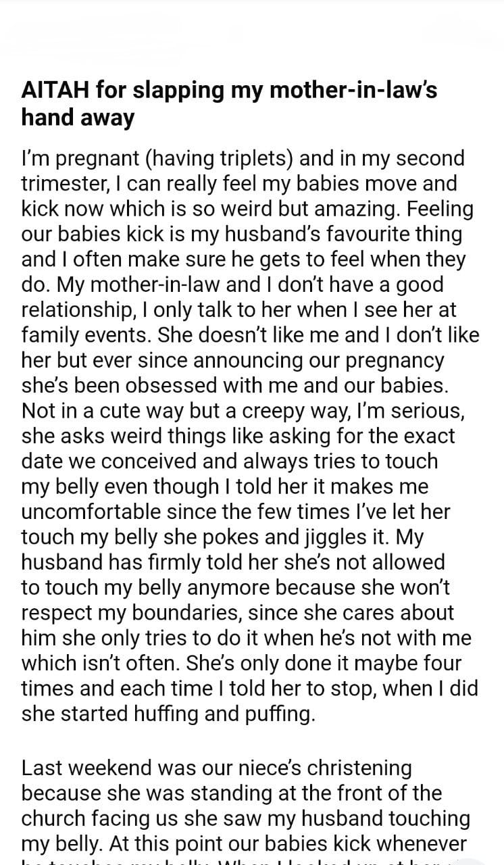Click "hand away" on the title's second line

point(78,117)
